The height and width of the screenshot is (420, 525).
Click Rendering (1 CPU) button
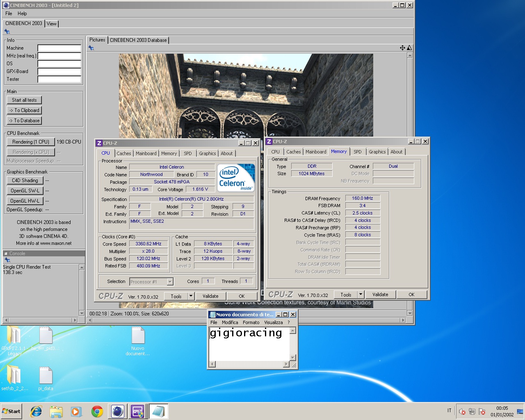[31, 142]
